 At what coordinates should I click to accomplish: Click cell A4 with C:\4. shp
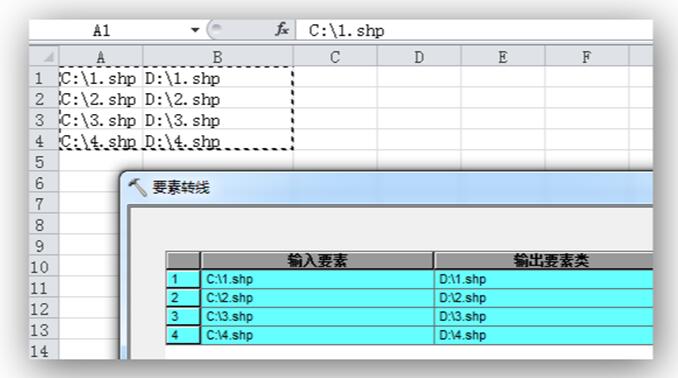101,141
